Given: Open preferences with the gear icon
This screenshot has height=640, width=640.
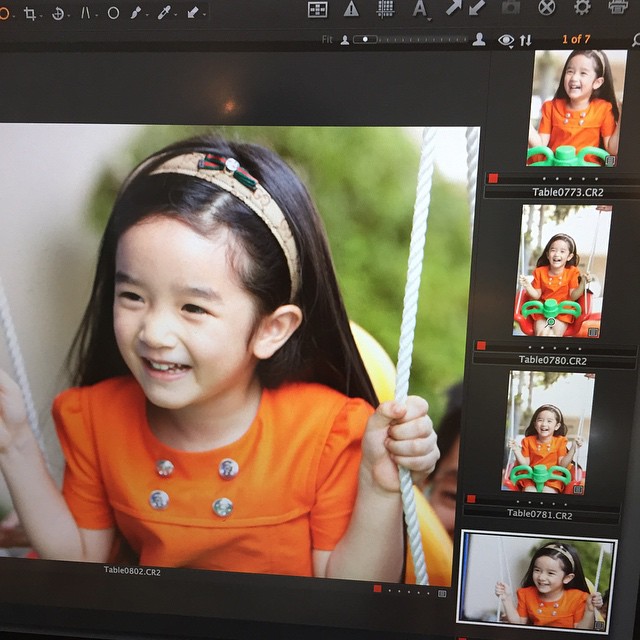Looking at the screenshot, I should pyautogui.click(x=582, y=7).
